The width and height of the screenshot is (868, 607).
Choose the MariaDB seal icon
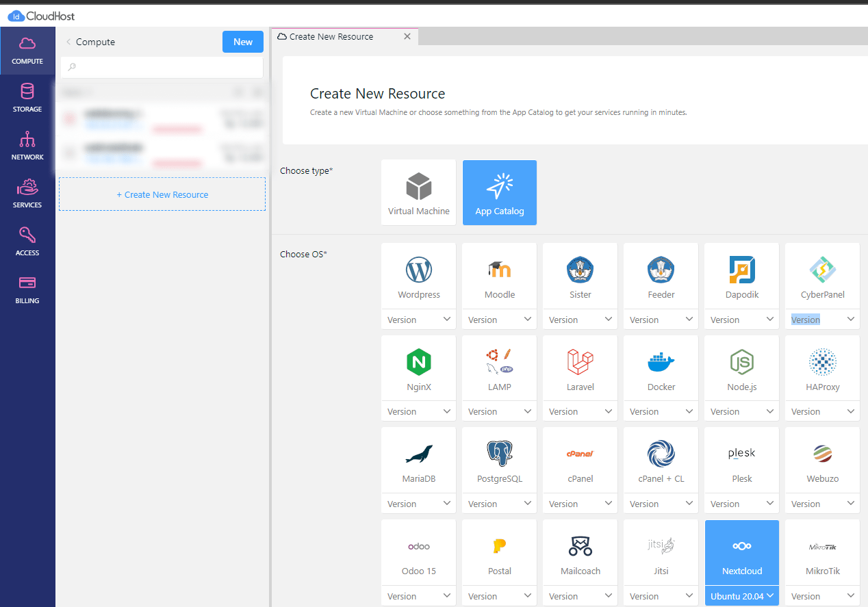pyautogui.click(x=418, y=454)
